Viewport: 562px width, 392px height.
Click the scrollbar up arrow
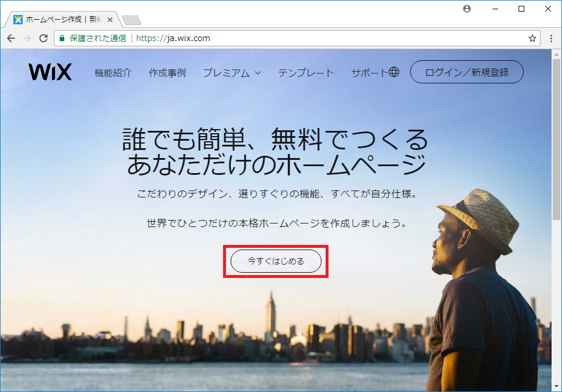(x=556, y=54)
